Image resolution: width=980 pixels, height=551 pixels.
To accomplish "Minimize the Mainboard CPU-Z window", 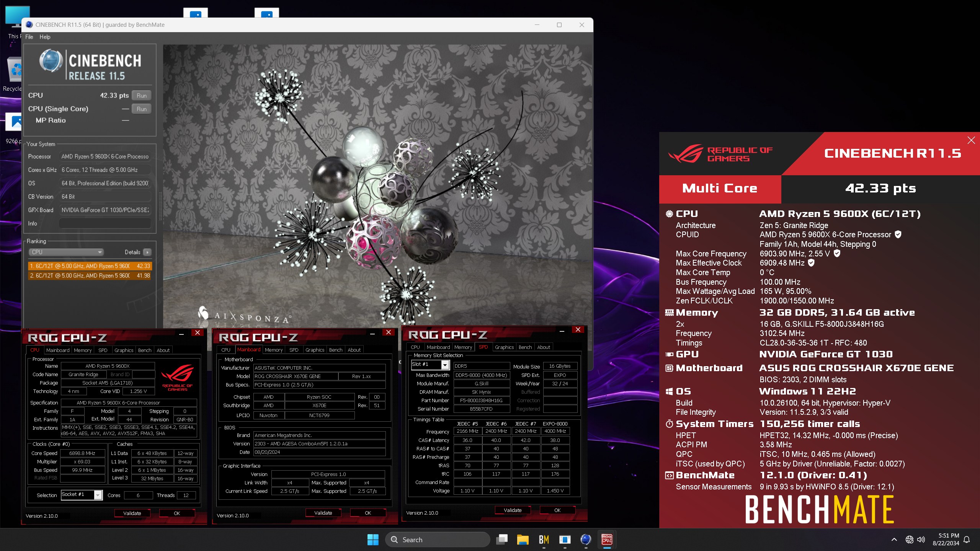I will coord(372,333).
